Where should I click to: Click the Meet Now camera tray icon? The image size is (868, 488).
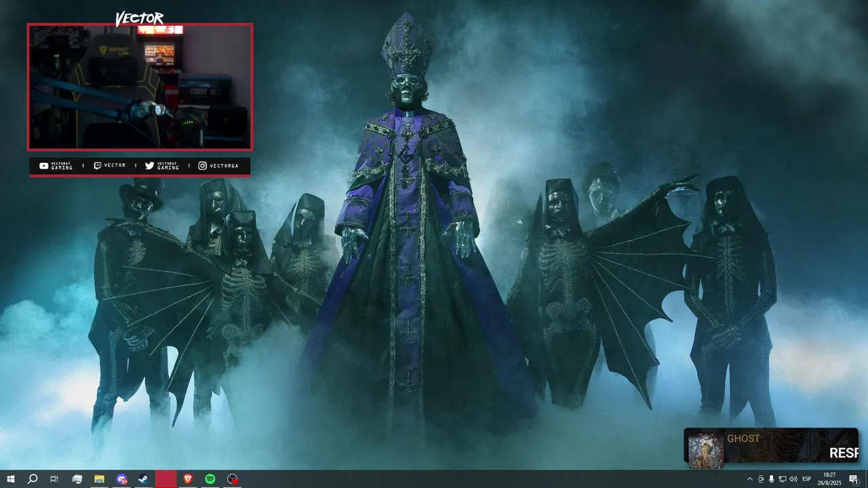tap(761, 479)
